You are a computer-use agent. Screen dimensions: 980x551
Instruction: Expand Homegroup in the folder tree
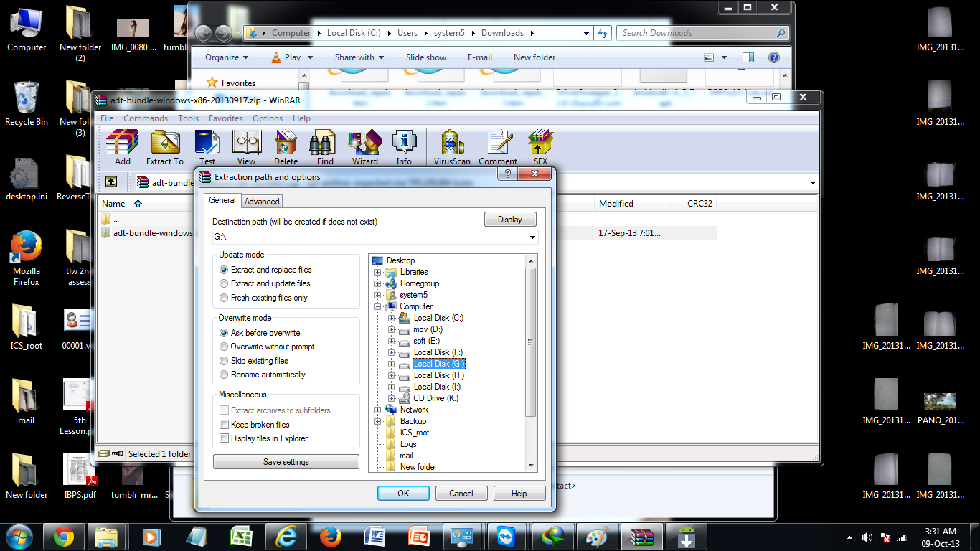point(377,283)
